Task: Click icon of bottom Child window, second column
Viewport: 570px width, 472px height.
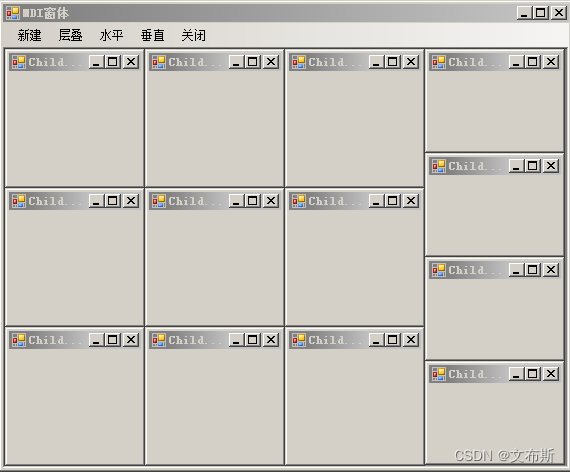Action: click(x=158, y=340)
